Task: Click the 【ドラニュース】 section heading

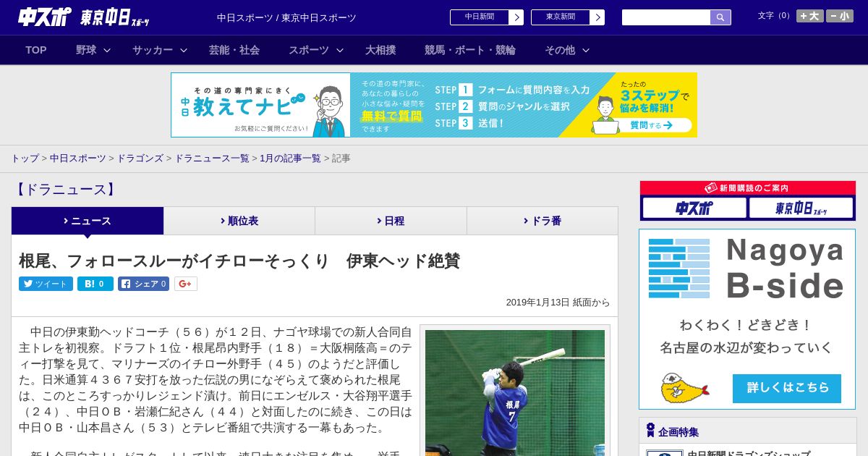Action: click(x=66, y=190)
